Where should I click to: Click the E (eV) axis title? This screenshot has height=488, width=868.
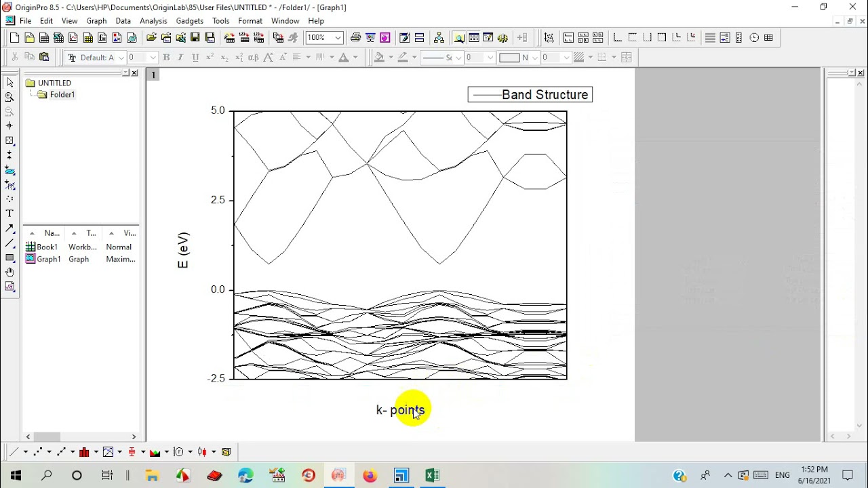click(183, 250)
